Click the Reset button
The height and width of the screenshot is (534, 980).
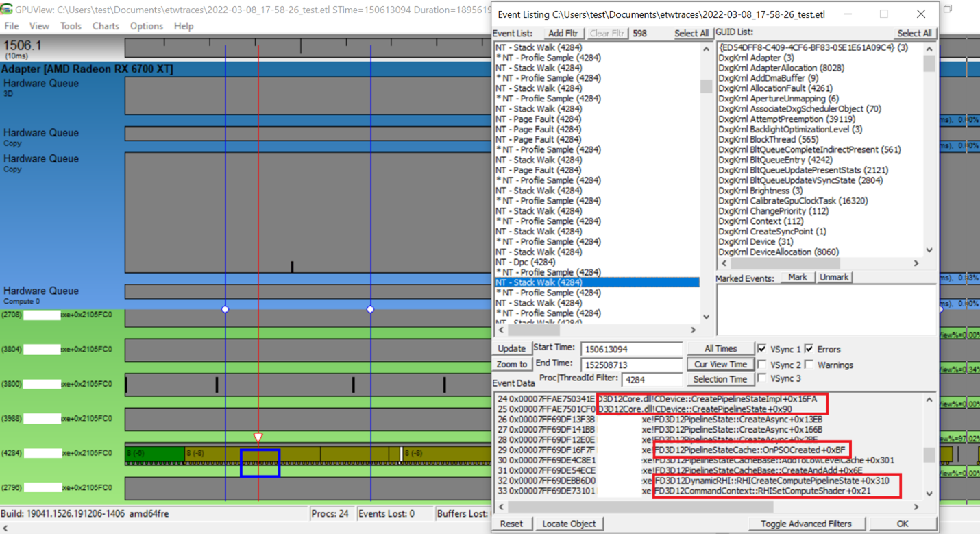click(x=511, y=524)
